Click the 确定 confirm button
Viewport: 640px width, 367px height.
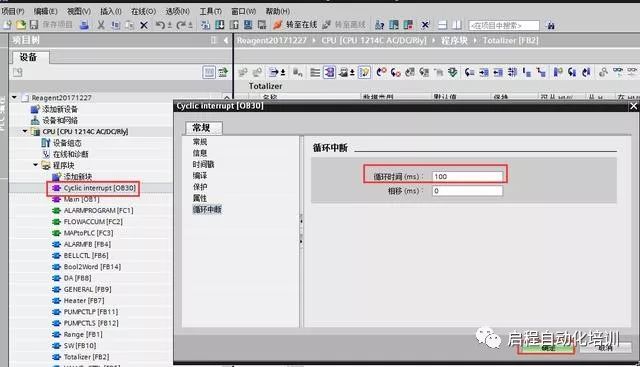pyautogui.click(x=547, y=347)
